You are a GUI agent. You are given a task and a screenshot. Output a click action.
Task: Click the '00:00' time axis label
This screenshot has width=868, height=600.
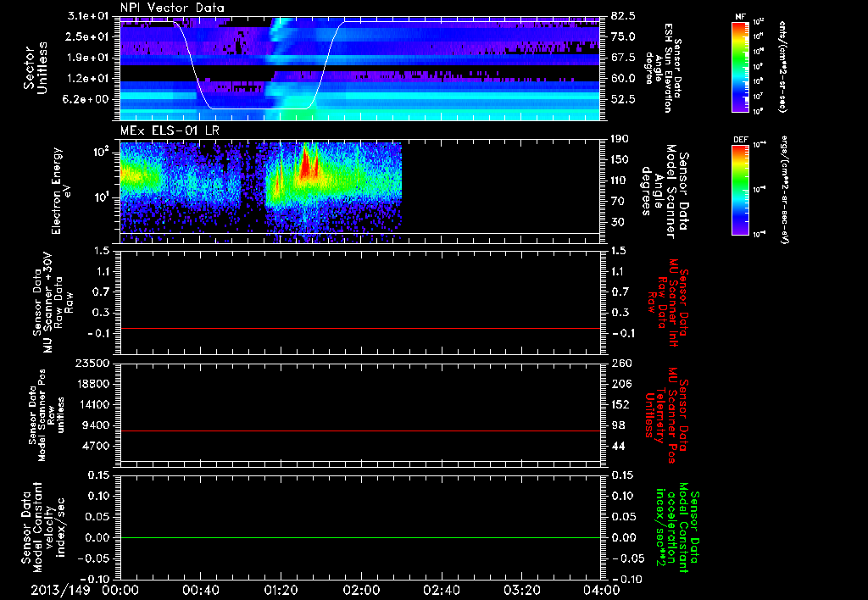(x=120, y=590)
